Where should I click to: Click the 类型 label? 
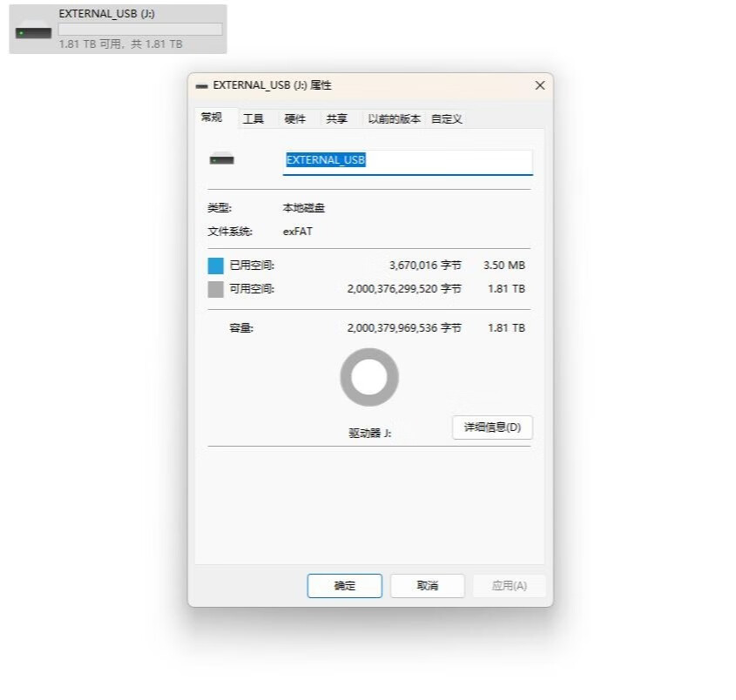pos(219,208)
